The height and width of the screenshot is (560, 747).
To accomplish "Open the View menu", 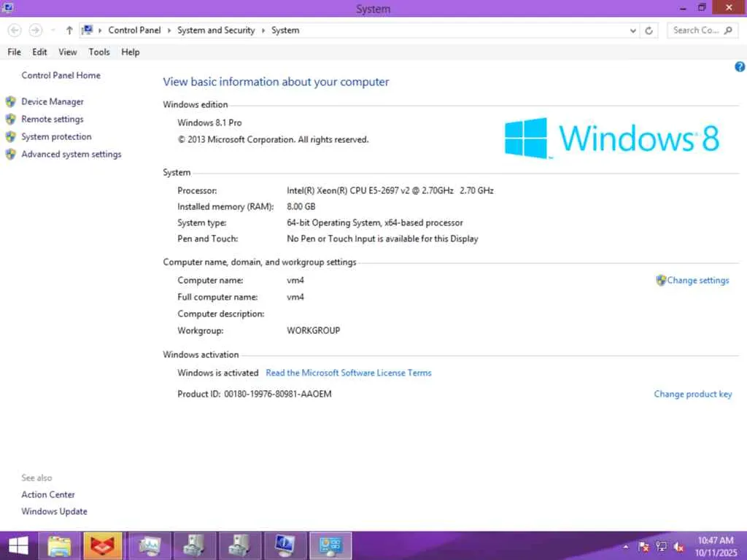I will pos(68,52).
